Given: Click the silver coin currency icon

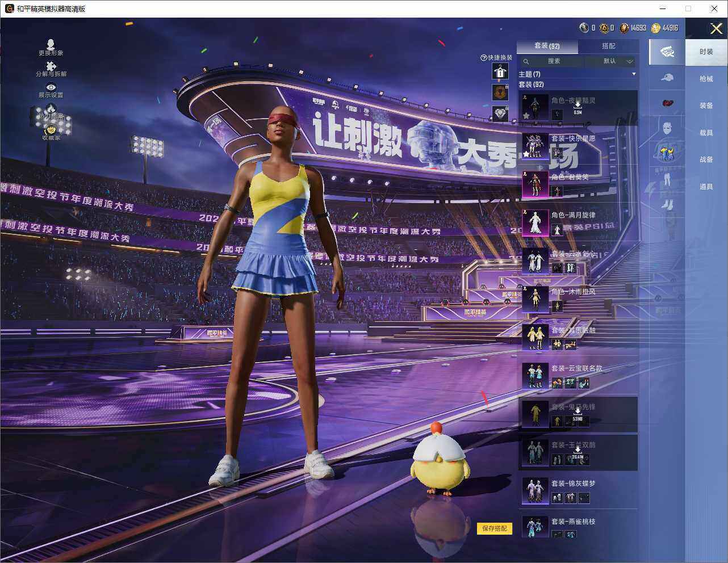Looking at the screenshot, I should pos(584,28).
